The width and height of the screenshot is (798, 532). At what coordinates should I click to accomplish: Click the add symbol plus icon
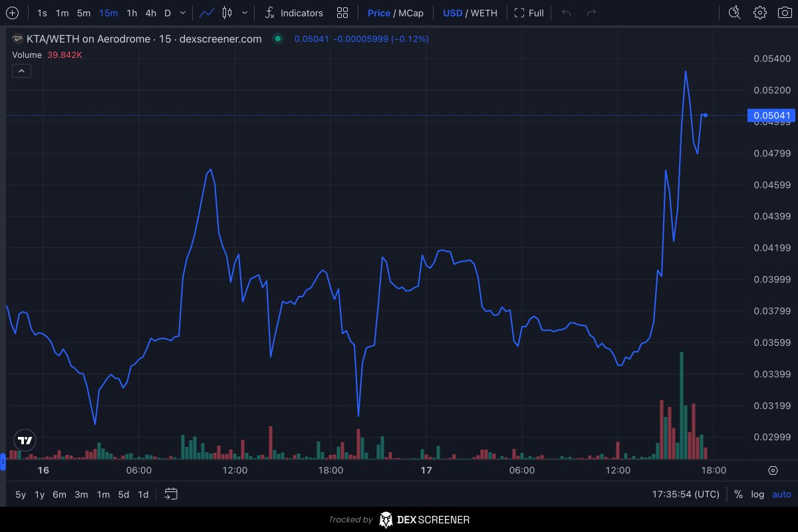pyautogui.click(x=12, y=13)
